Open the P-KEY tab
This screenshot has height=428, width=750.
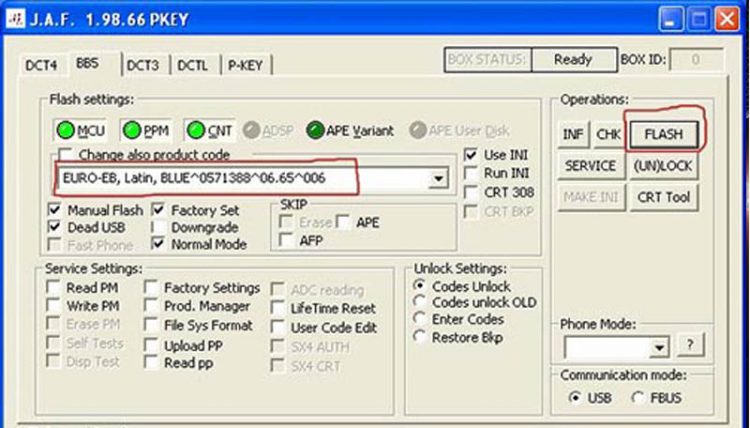click(245, 65)
